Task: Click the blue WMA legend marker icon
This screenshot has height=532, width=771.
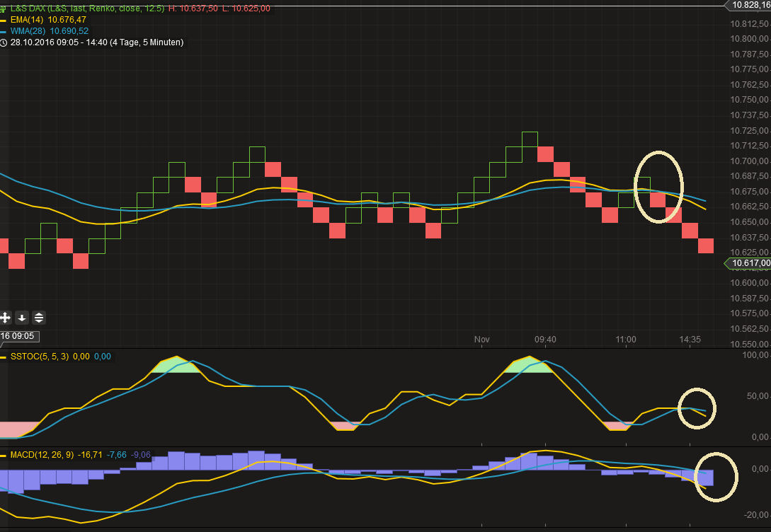Action: (x=4, y=31)
